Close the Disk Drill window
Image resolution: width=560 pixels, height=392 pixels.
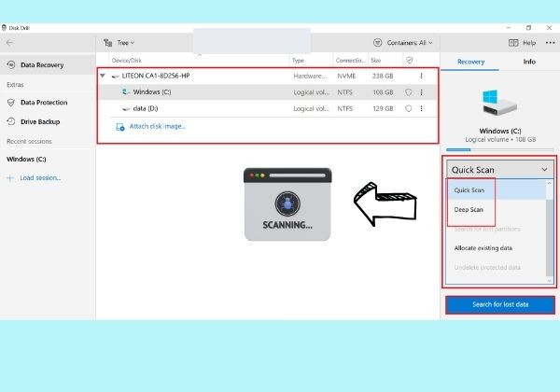[550, 28]
